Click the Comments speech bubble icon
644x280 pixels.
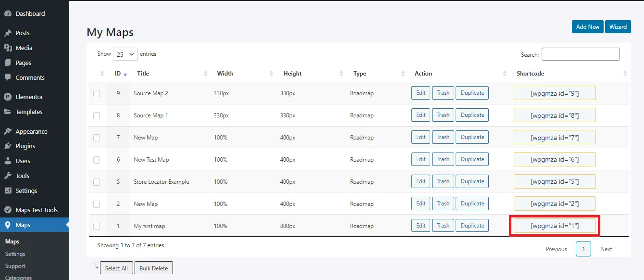tap(8, 77)
